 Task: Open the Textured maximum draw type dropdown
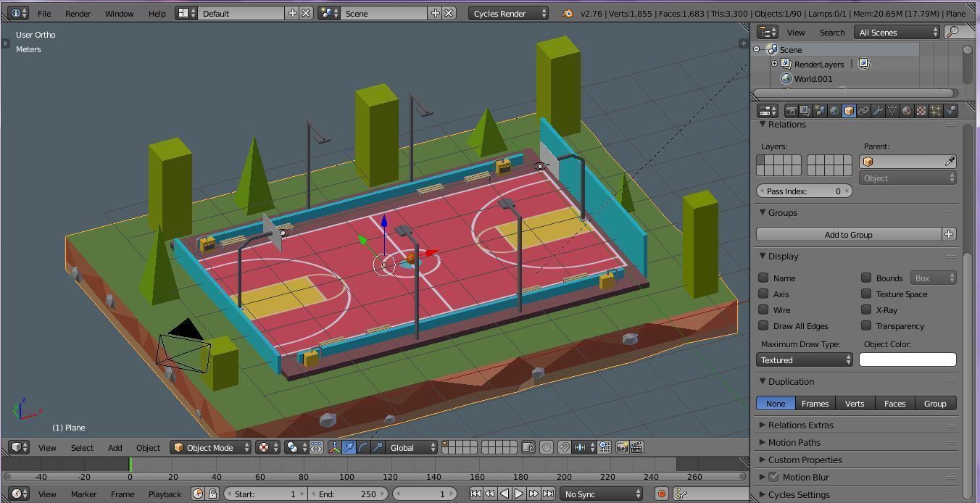click(805, 359)
